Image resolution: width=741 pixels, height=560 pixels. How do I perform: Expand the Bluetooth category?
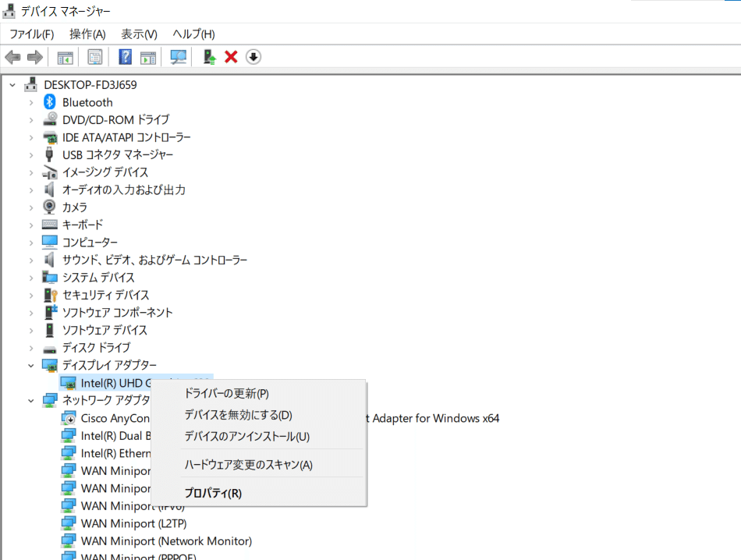click(x=31, y=102)
